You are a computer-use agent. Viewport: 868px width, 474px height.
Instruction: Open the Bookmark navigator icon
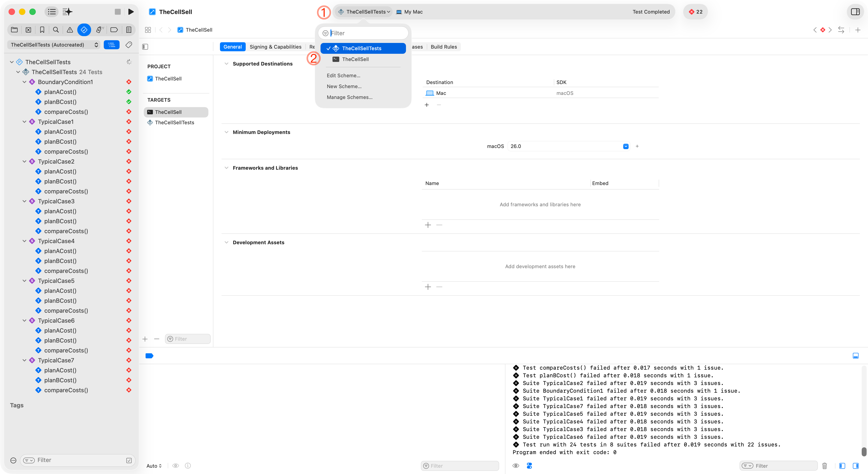[42, 30]
